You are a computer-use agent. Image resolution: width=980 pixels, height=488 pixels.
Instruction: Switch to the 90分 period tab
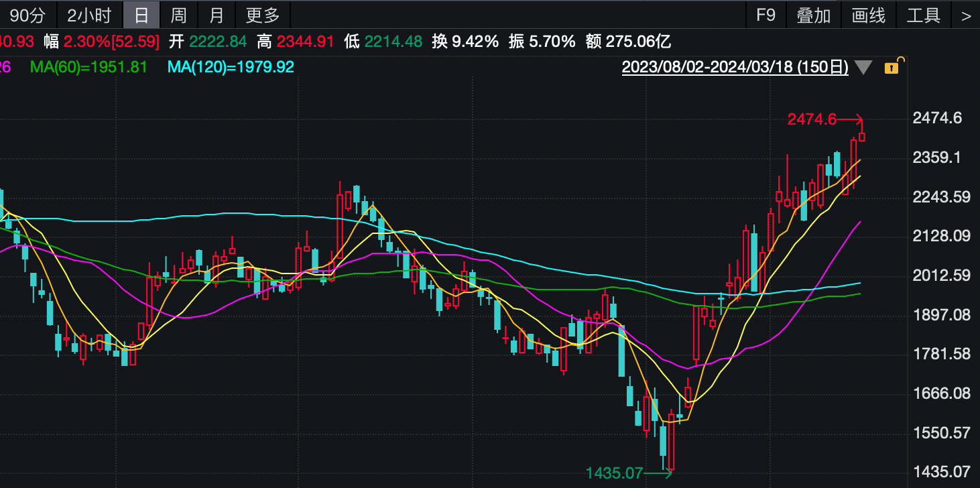tap(28, 15)
